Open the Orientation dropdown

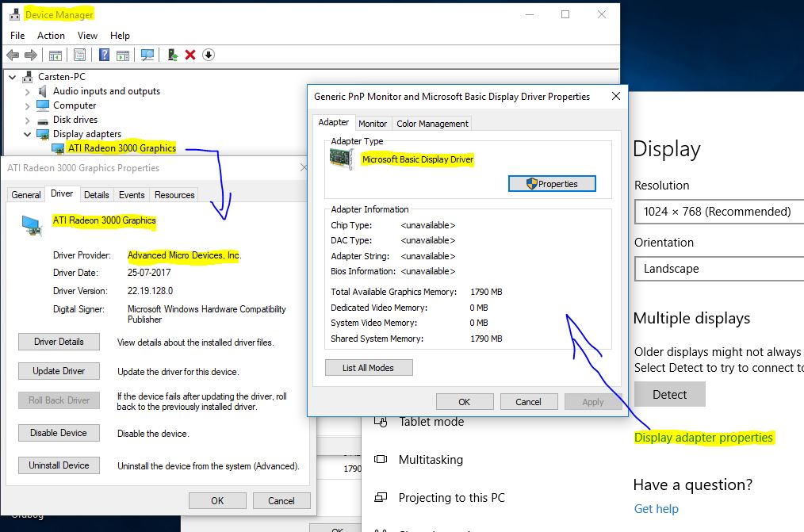pos(719,269)
